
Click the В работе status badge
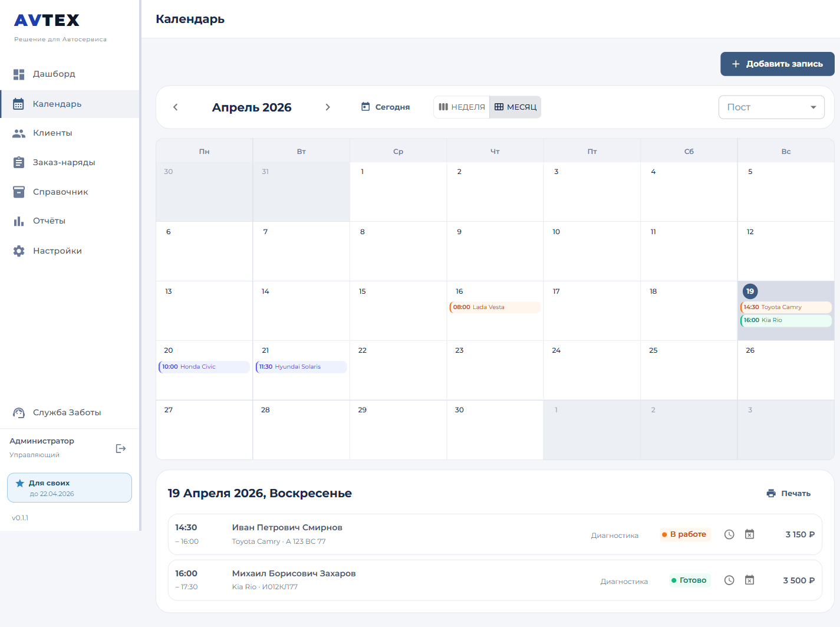685,534
